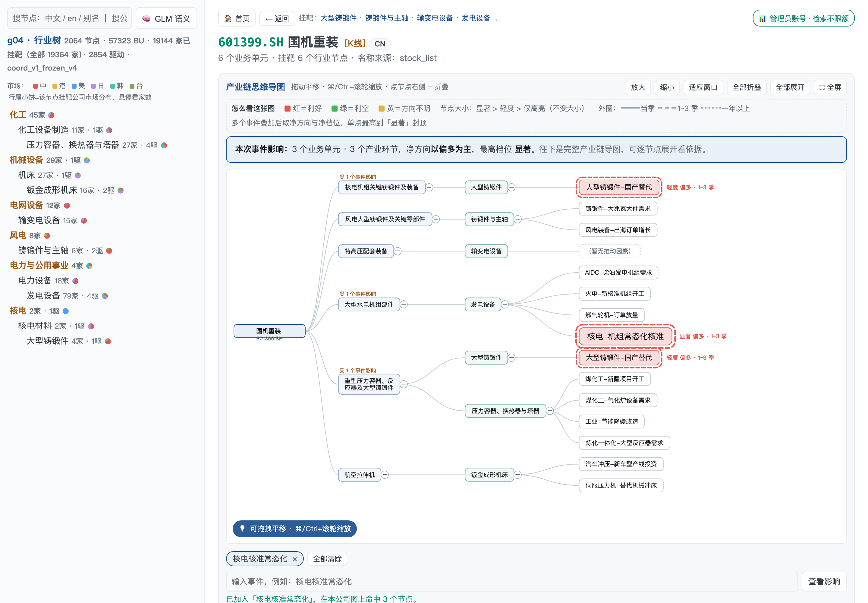868x603 pixels.
Task: Select the 核电–机组常态化核准 highlighted node
Action: 625,336
